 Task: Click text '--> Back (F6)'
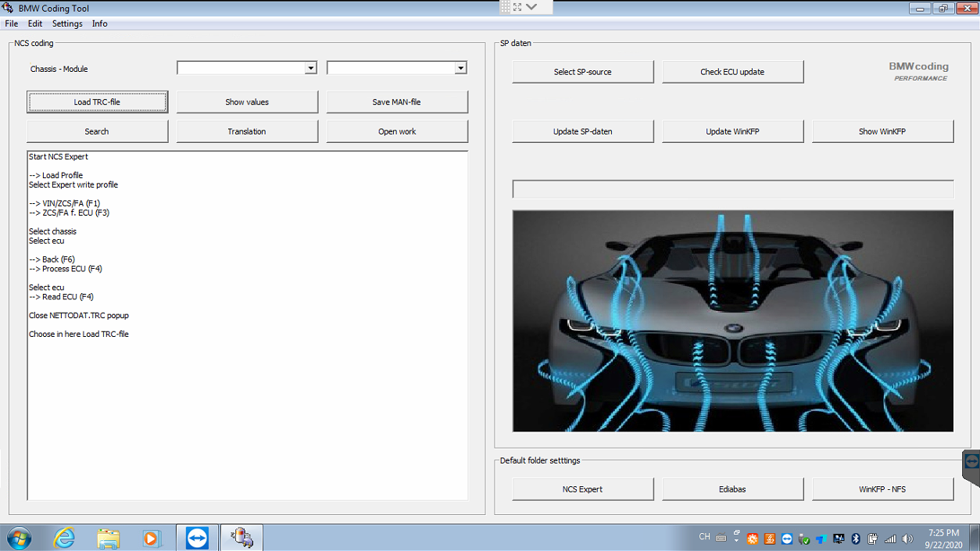click(x=52, y=259)
